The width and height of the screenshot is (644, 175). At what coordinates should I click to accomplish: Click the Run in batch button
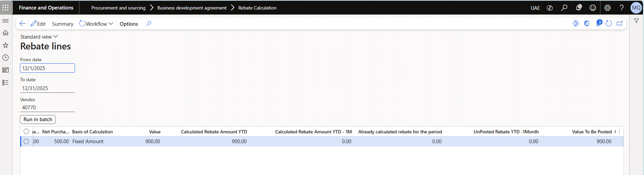[x=38, y=119]
